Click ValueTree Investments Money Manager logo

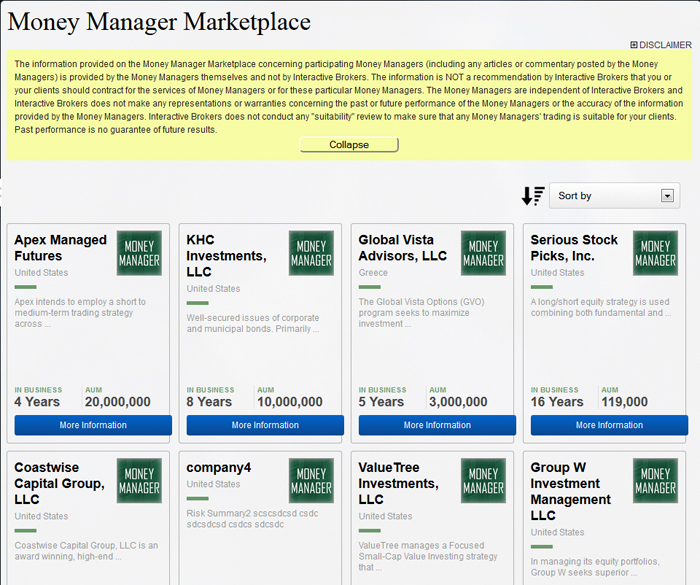click(x=483, y=481)
